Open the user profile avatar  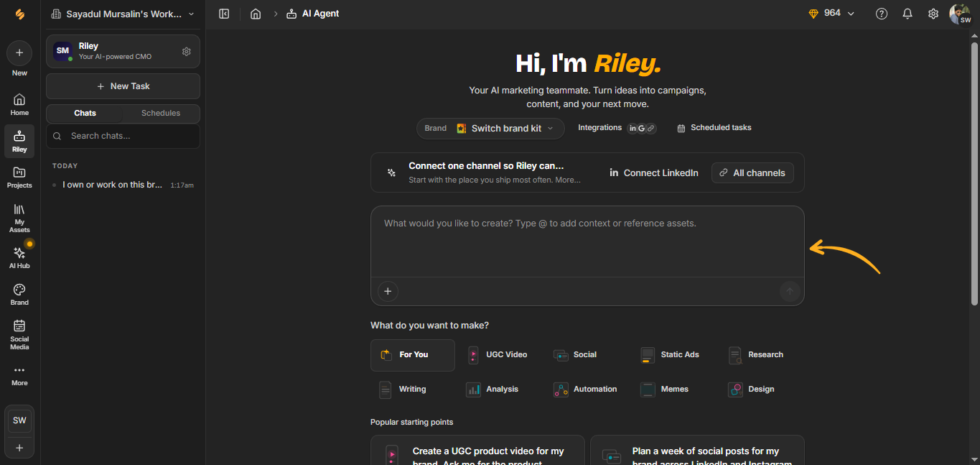960,14
